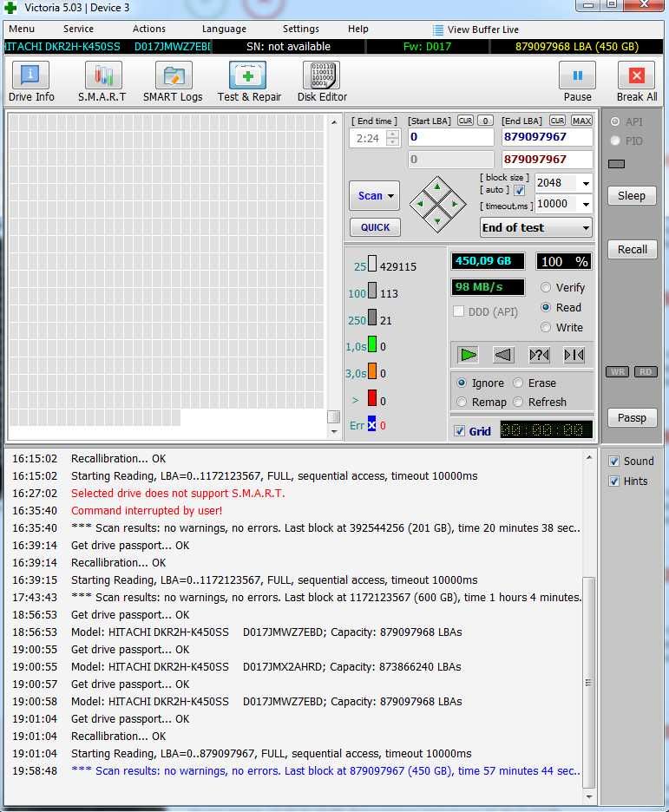Screen dimensions: 669x812
Task: Select the API access mode
Action: 615,121
